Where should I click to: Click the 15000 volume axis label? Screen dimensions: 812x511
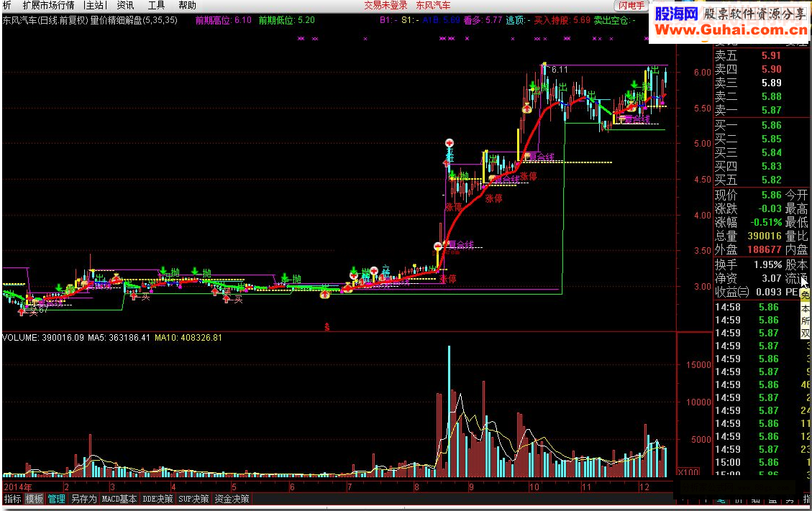698,364
